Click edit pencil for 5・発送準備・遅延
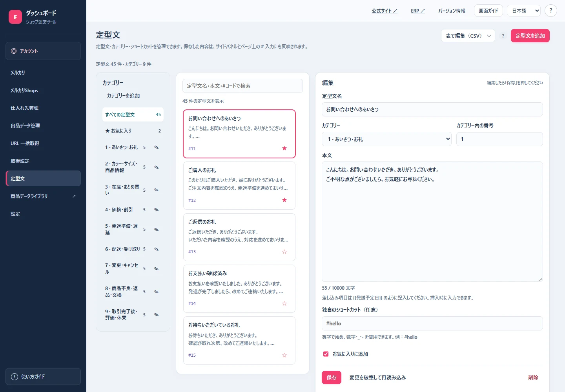The width and height of the screenshot is (565, 392). coord(156,229)
